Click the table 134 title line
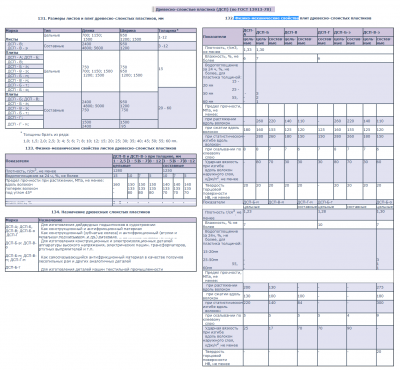The height and width of the screenshot is (370, 400). (101, 212)
